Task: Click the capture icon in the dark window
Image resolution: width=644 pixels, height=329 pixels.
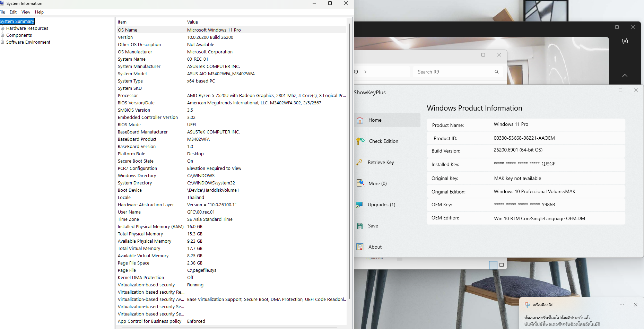Action: pos(625,41)
